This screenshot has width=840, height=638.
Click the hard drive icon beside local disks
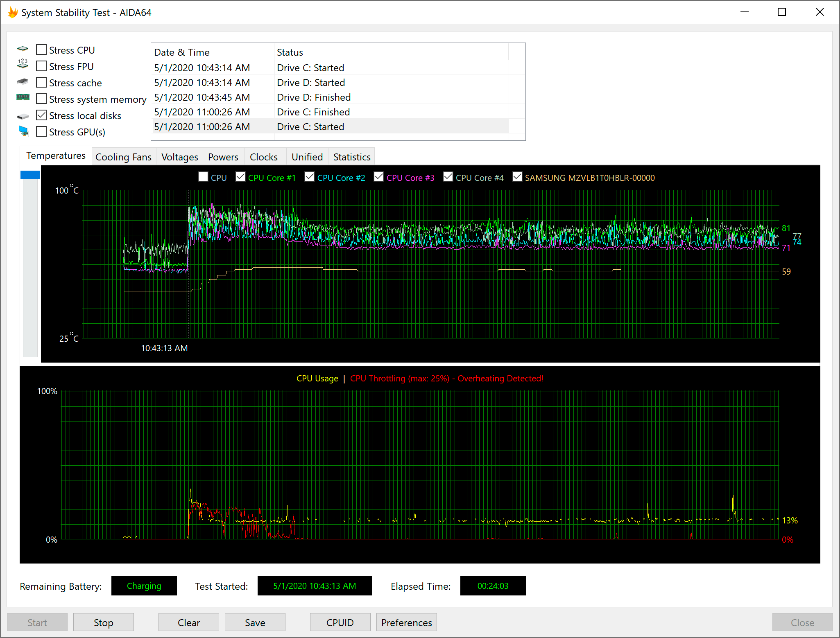(x=23, y=116)
